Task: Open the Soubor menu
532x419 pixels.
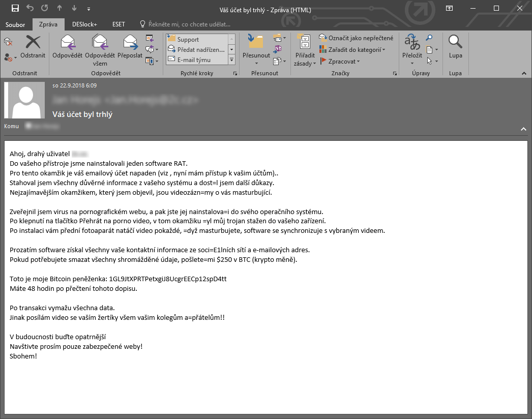Action: 15,24
